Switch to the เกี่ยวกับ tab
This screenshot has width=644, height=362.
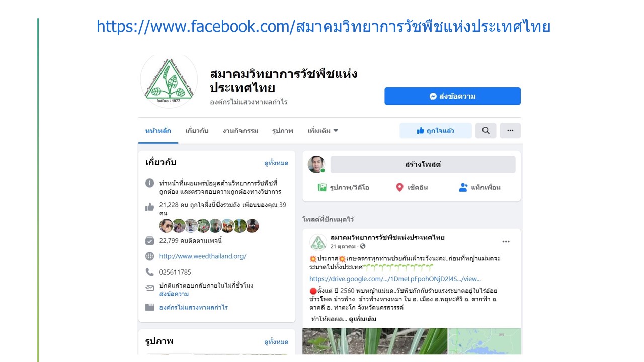(x=197, y=131)
